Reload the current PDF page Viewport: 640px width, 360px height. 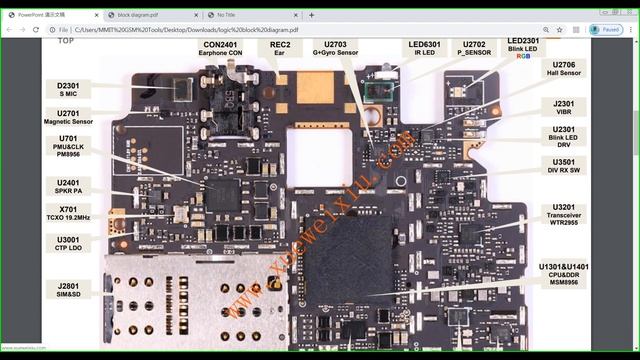pyautogui.click(x=36, y=30)
